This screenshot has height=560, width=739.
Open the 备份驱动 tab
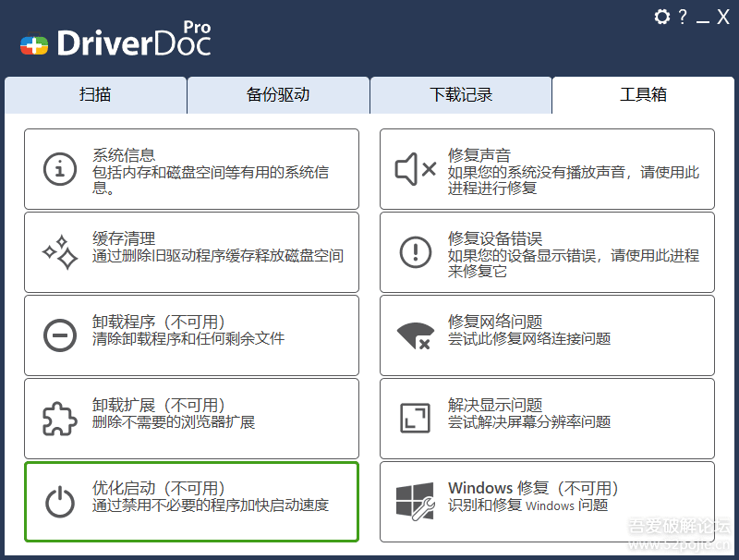tap(278, 95)
